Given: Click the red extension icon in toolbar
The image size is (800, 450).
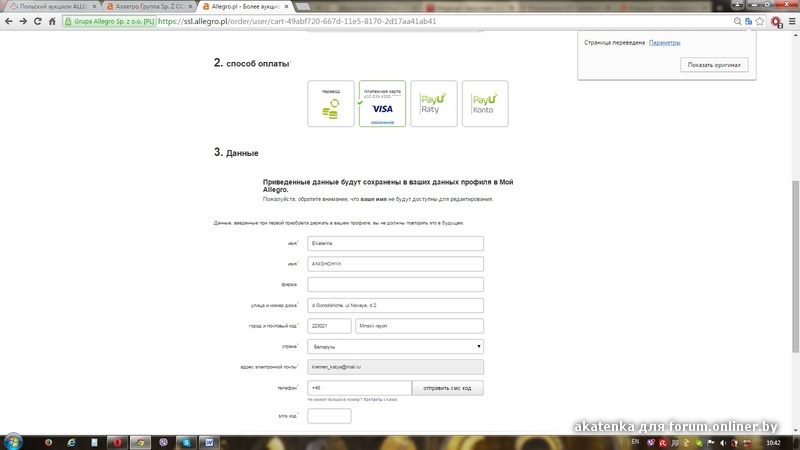Looking at the screenshot, I should point(777,22).
